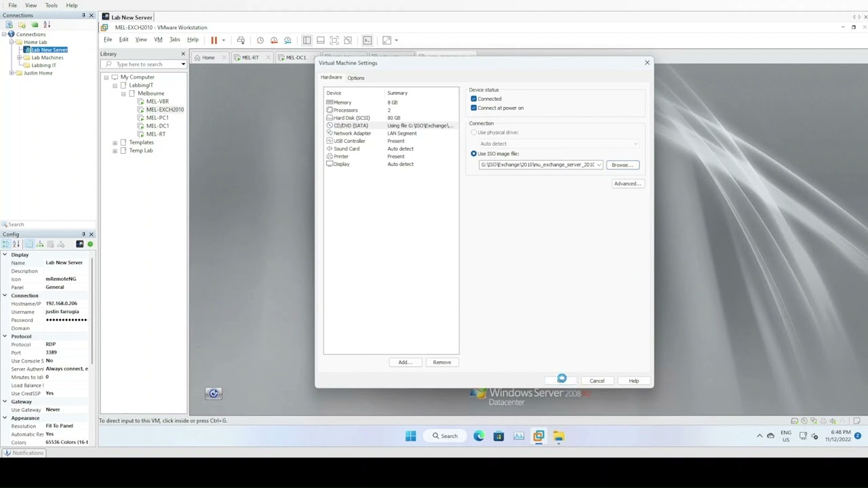The image size is (868, 488).
Task: Open the console view toolbar icon
Action: (x=367, y=40)
